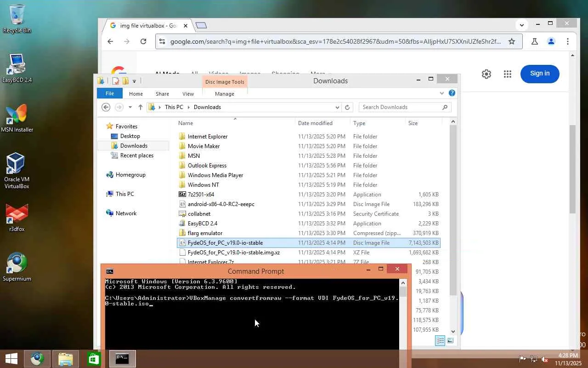This screenshot has width=588, height=368.
Task: Select the 'img file virtualbox' browser tab
Action: tap(147, 26)
